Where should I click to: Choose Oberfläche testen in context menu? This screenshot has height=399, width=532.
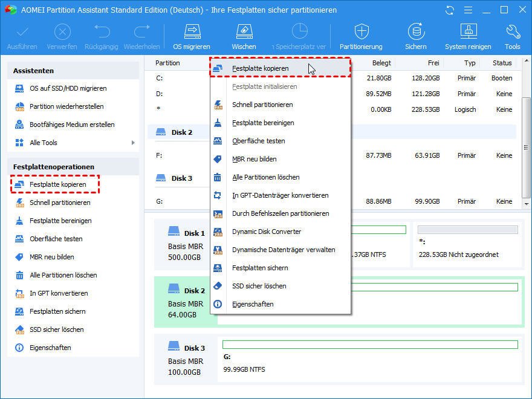[x=281, y=141]
